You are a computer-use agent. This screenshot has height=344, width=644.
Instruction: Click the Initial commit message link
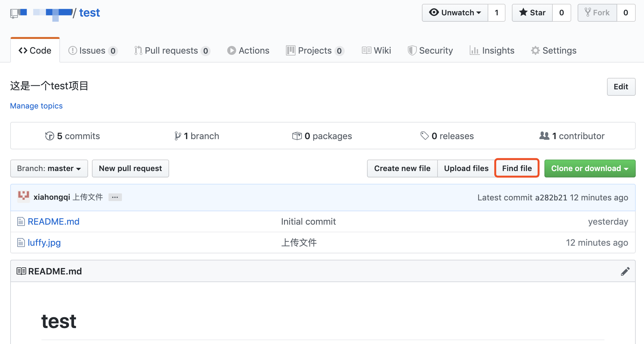pos(308,221)
